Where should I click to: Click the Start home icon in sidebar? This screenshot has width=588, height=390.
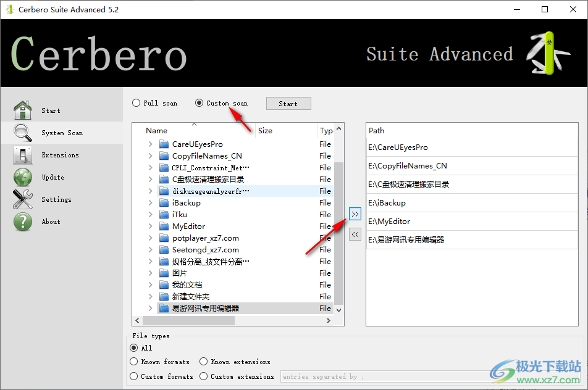(x=23, y=110)
